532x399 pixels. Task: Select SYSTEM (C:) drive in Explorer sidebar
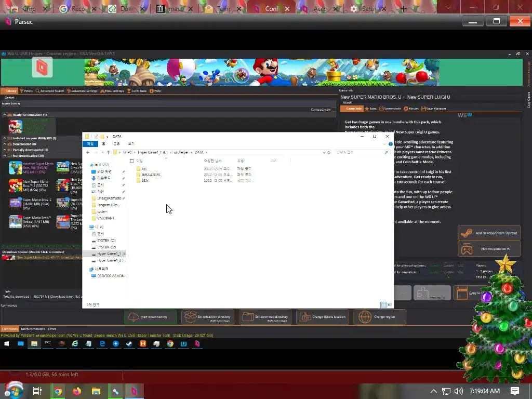tap(106, 240)
